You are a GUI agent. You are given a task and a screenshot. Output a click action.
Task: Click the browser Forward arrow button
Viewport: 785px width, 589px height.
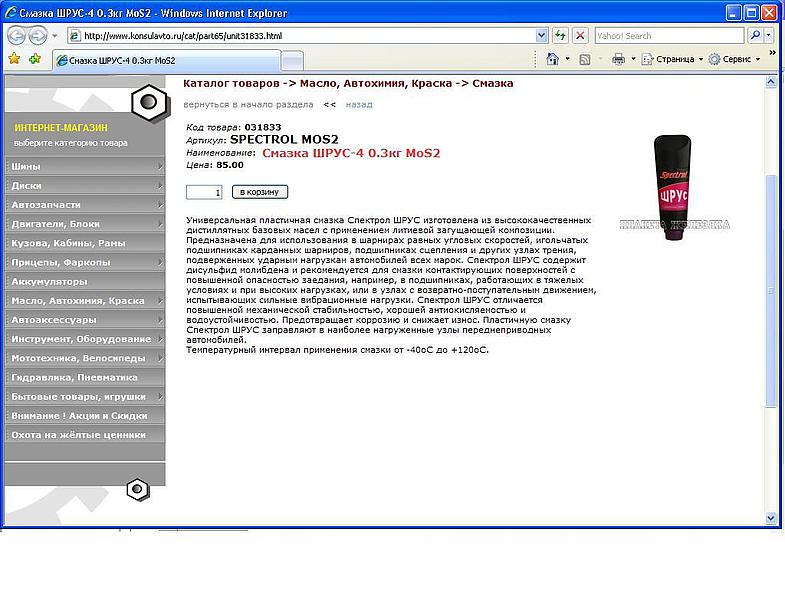[37, 36]
